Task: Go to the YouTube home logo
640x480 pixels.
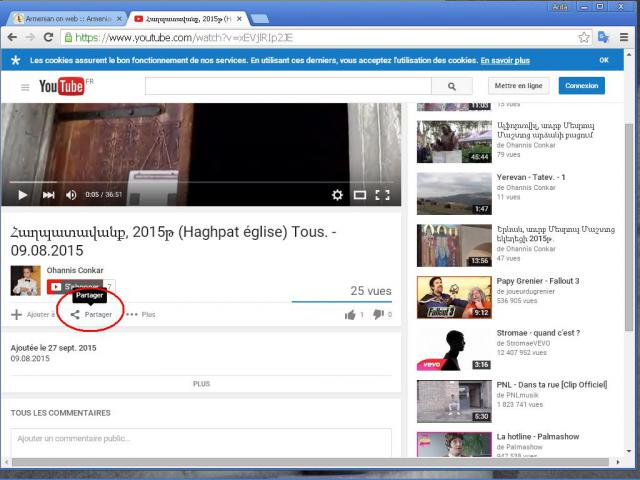Action: [62, 86]
